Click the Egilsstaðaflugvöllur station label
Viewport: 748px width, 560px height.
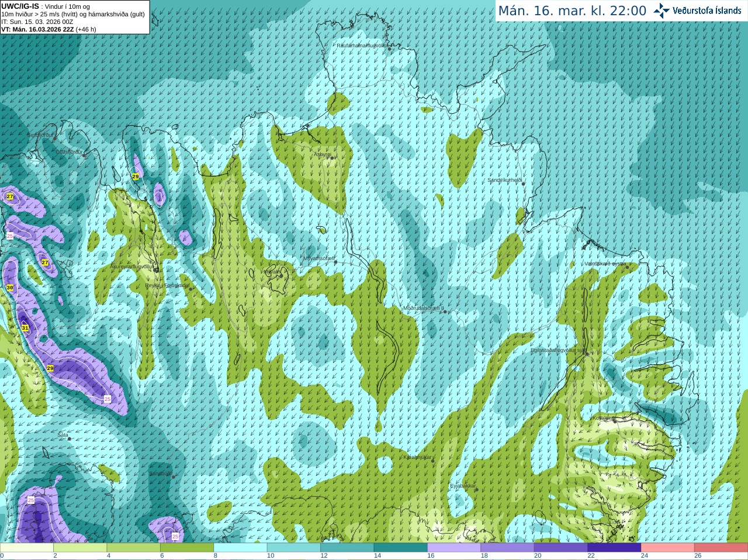(x=557, y=350)
